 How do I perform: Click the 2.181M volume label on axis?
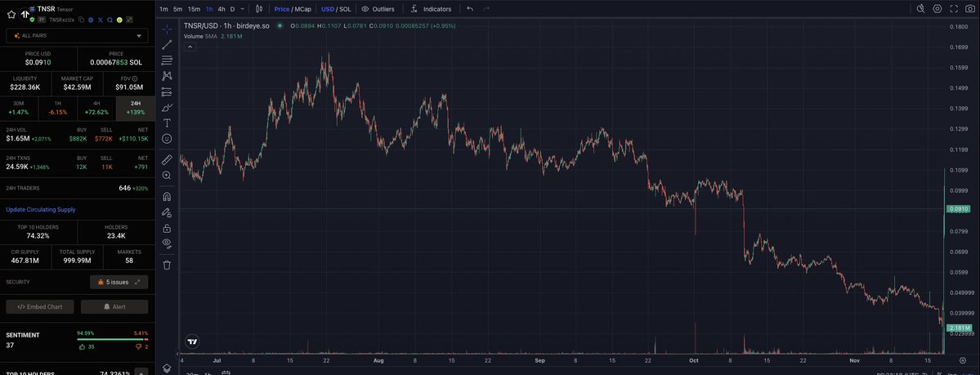click(959, 328)
